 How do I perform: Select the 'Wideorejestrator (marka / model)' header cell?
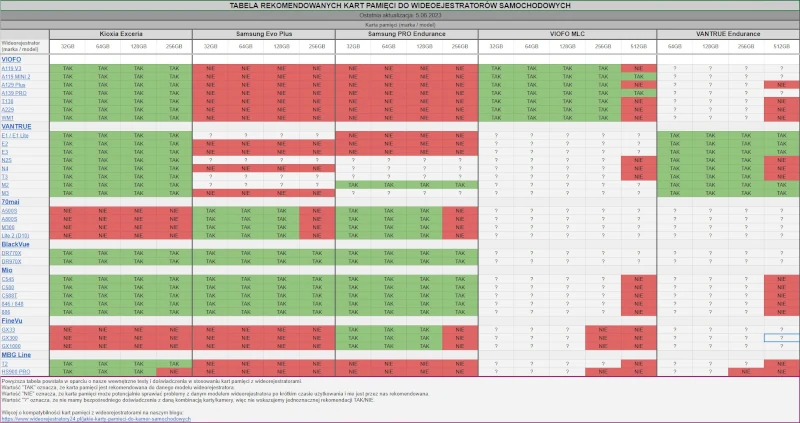click(x=24, y=46)
